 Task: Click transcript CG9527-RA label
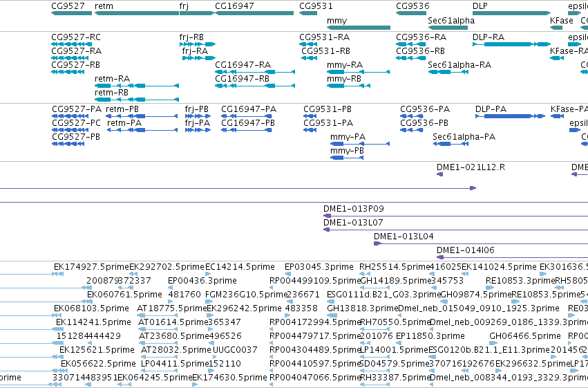77,51
